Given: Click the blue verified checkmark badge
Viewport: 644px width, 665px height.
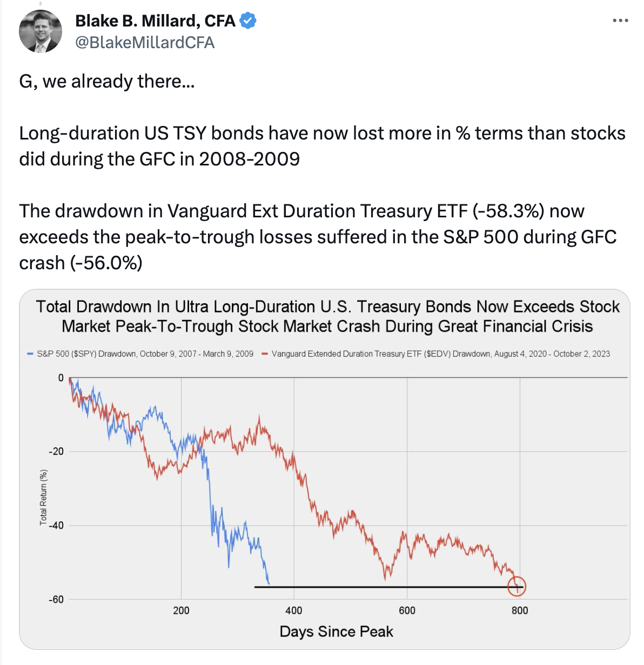Looking at the screenshot, I should [x=248, y=21].
